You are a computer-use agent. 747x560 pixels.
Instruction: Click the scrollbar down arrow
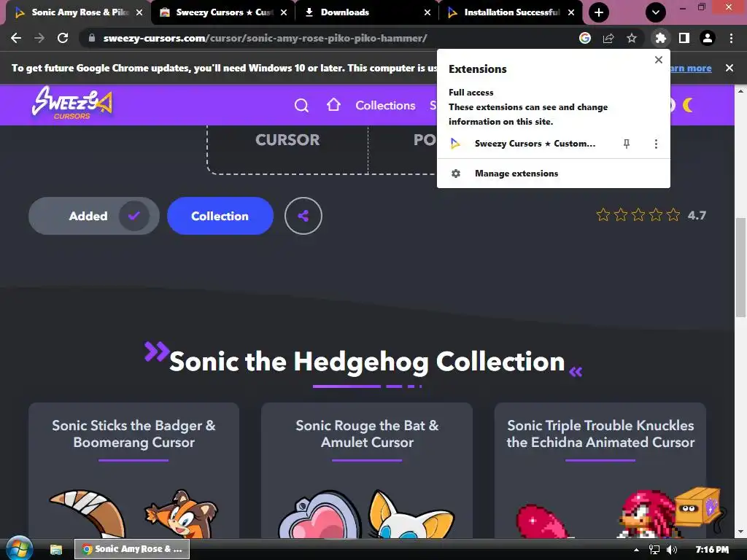pyautogui.click(x=740, y=532)
